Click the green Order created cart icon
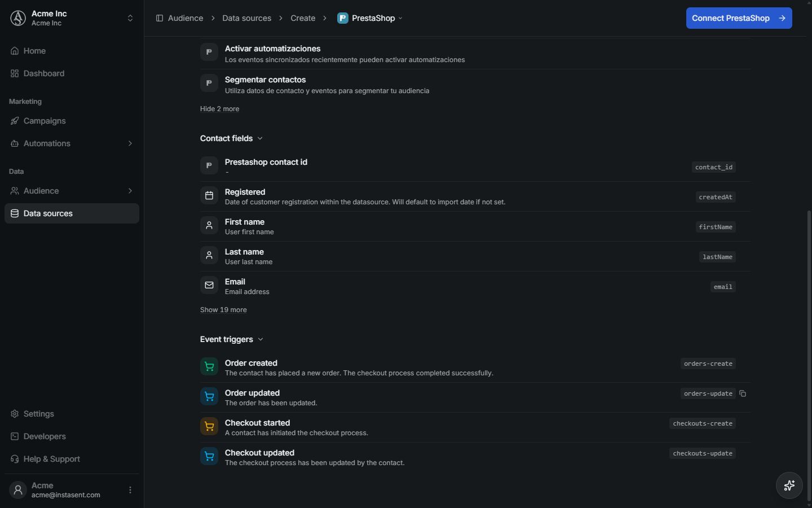812x508 pixels. pos(209,366)
